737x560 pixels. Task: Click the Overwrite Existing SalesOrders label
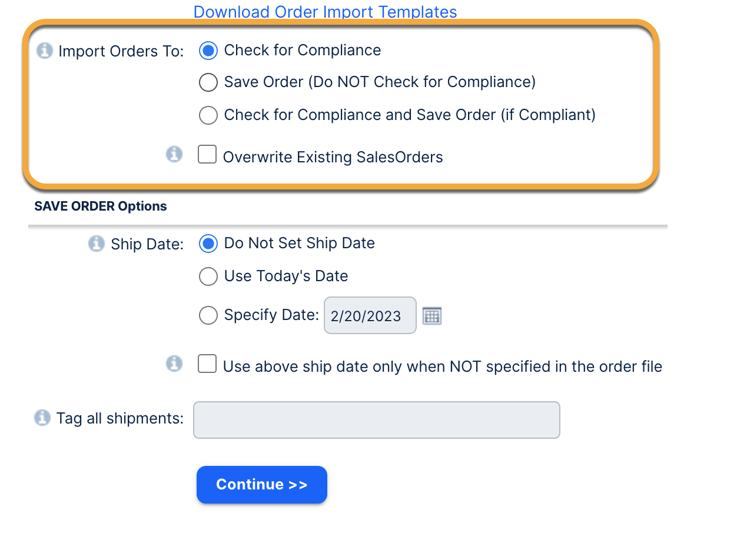tap(333, 157)
